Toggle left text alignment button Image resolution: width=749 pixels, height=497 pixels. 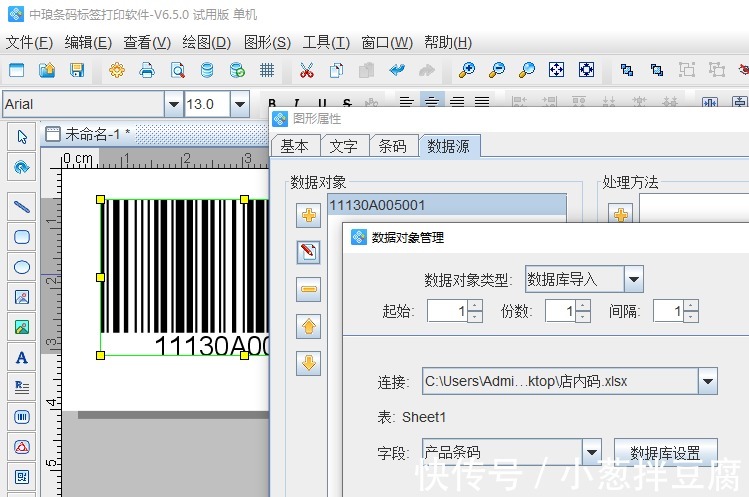click(407, 101)
